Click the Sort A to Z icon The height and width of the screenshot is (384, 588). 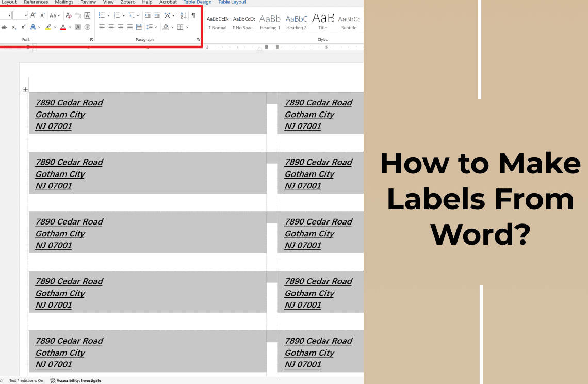(x=183, y=15)
